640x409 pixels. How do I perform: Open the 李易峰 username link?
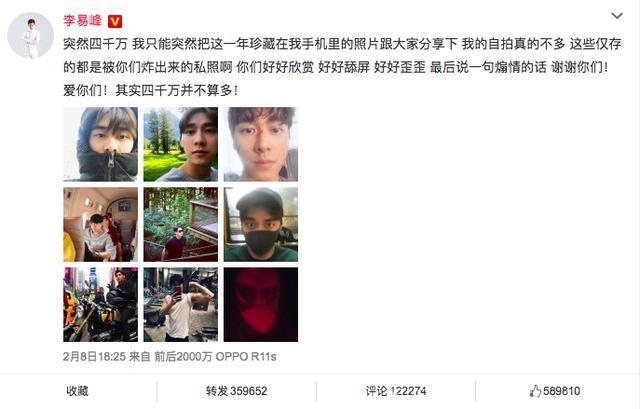tap(82, 20)
